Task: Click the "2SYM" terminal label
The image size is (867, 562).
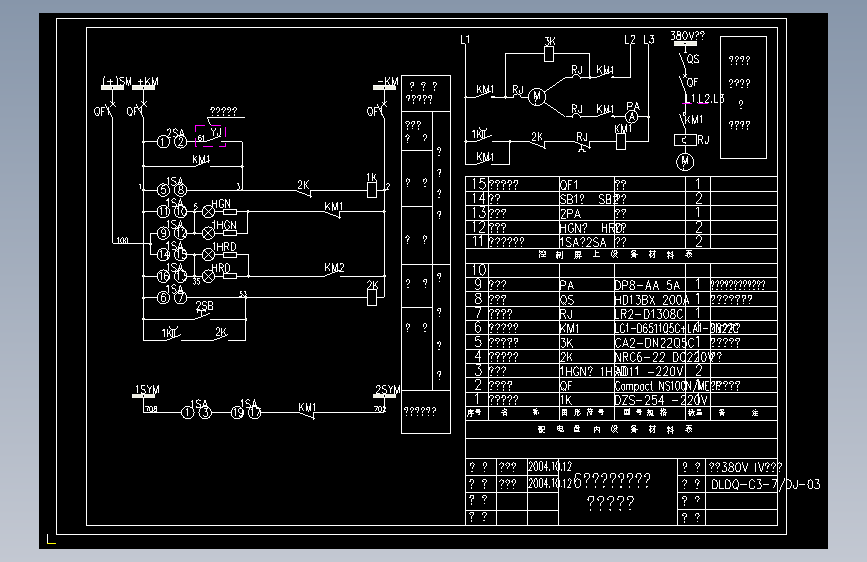Action: (x=388, y=389)
